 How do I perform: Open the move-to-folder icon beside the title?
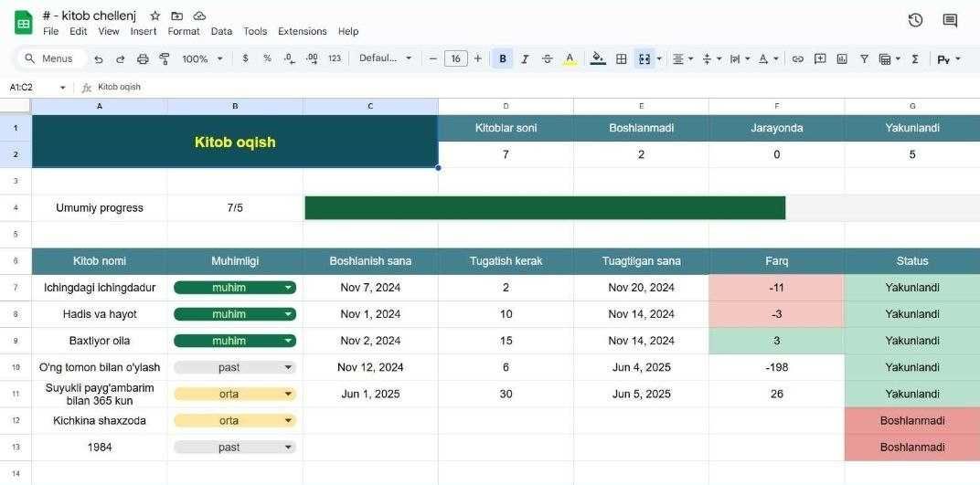pos(177,16)
